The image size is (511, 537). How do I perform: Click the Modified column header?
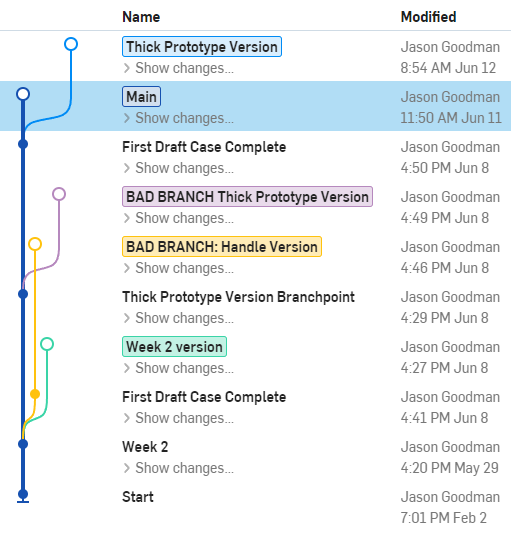[x=428, y=17]
